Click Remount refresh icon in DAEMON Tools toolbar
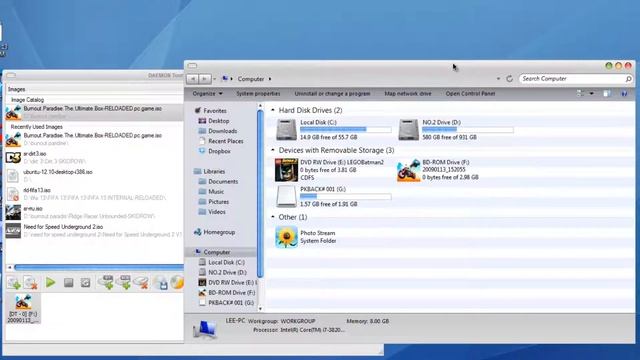Viewport: 640px width, 360px height. [85, 282]
